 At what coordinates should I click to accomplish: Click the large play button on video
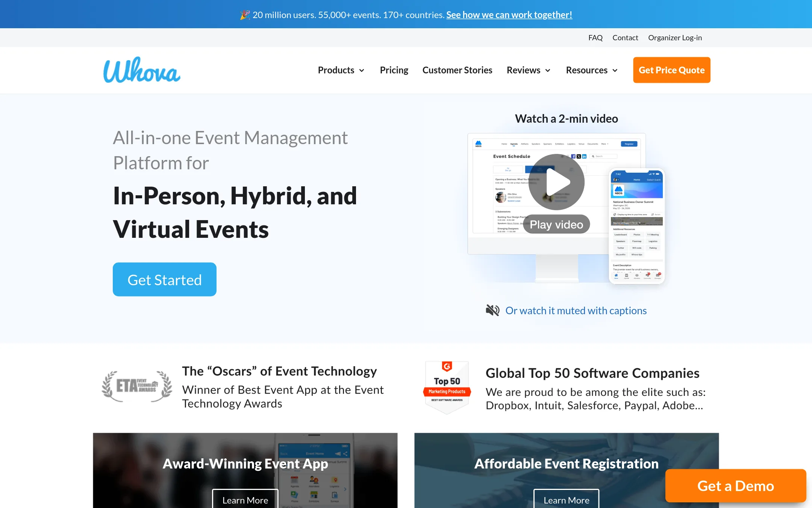point(556,182)
